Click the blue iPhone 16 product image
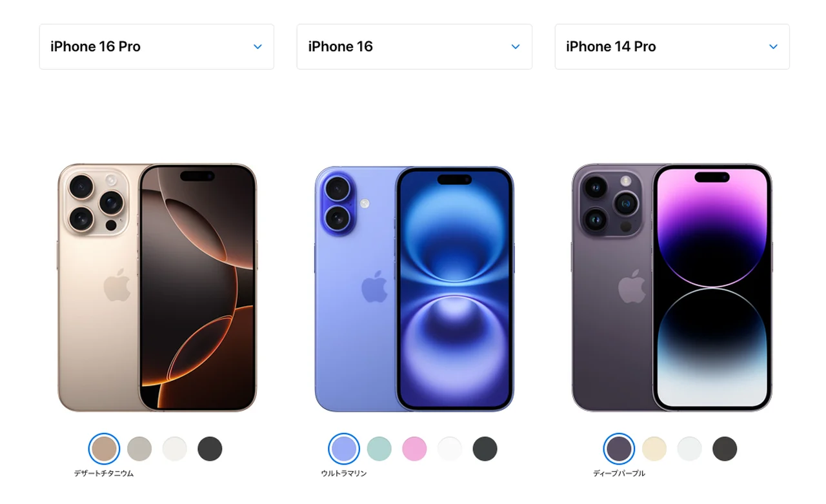 tap(414, 288)
